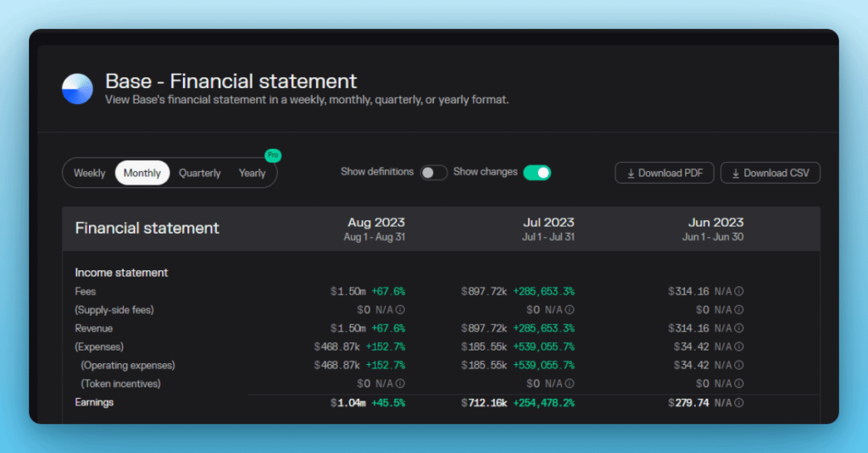Viewport: 868px width, 453px height.
Task: Click info icon beside Jun 2023 Revenue N/A
Action: tap(739, 329)
